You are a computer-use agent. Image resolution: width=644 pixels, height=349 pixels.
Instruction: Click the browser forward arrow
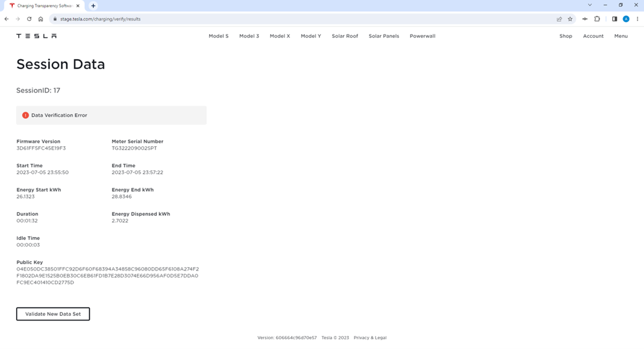pos(18,19)
